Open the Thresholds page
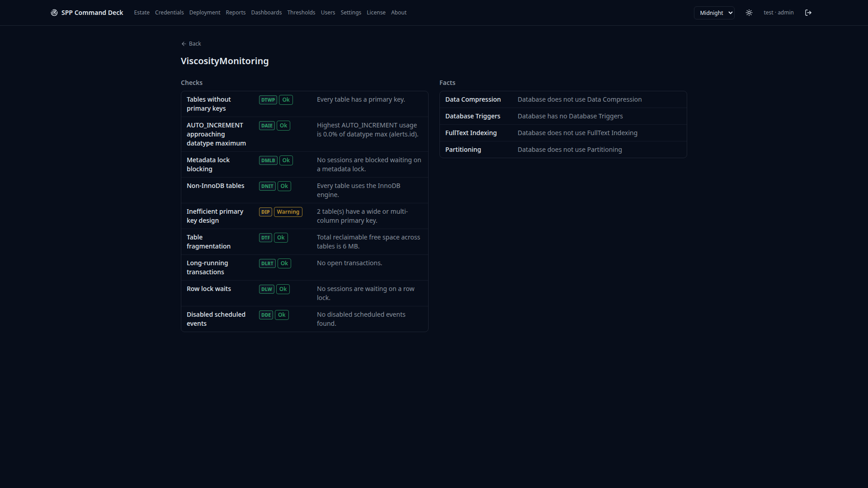This screenshot has width=868, height=488. (301, 13)
